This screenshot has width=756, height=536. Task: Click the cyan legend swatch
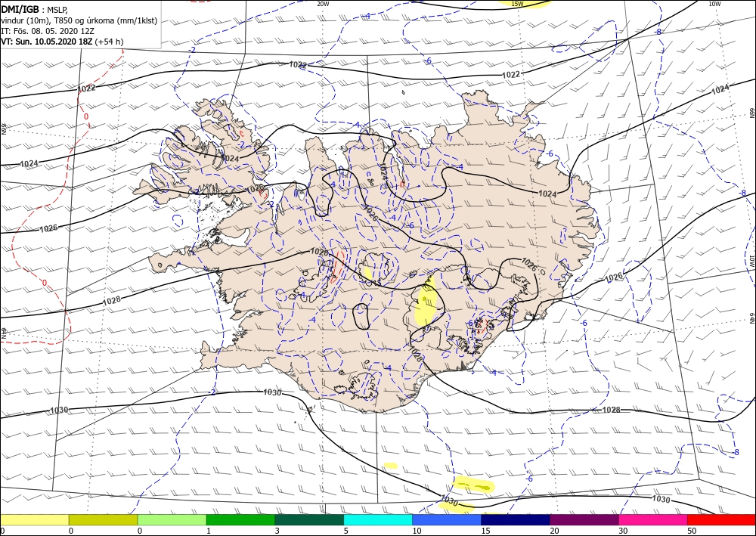click(378, 519)
